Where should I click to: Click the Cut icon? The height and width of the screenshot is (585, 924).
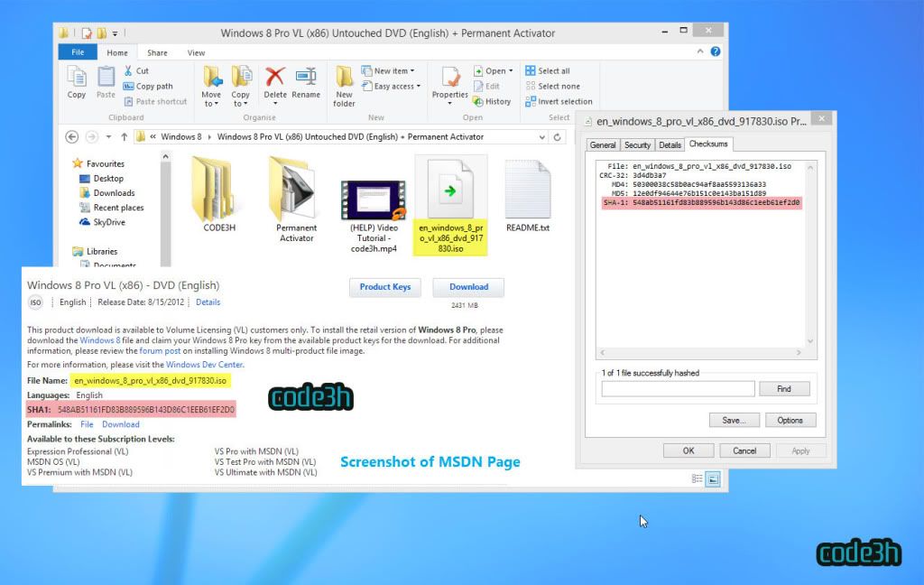(129, 71)
